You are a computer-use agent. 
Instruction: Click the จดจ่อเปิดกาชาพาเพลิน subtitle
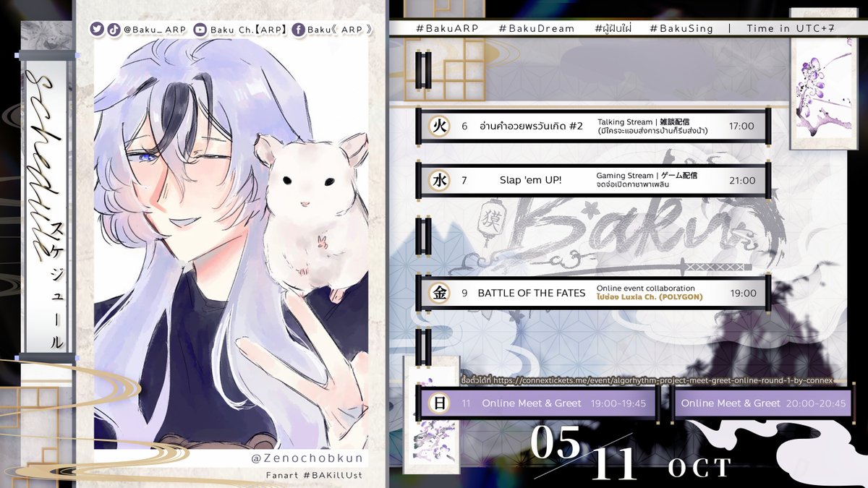[x=633, y=185]
